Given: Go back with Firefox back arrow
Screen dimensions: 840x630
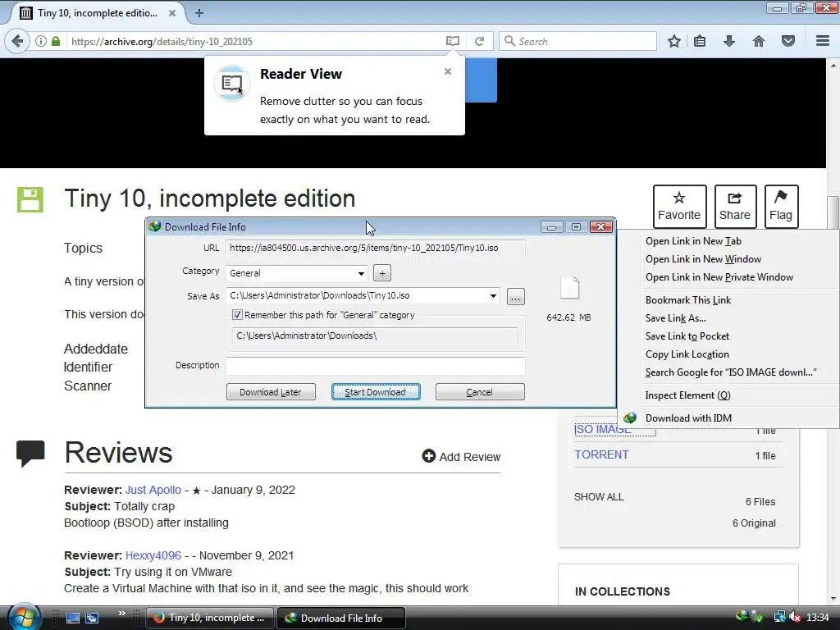Looking at the screenshot, I should (17, 41).
